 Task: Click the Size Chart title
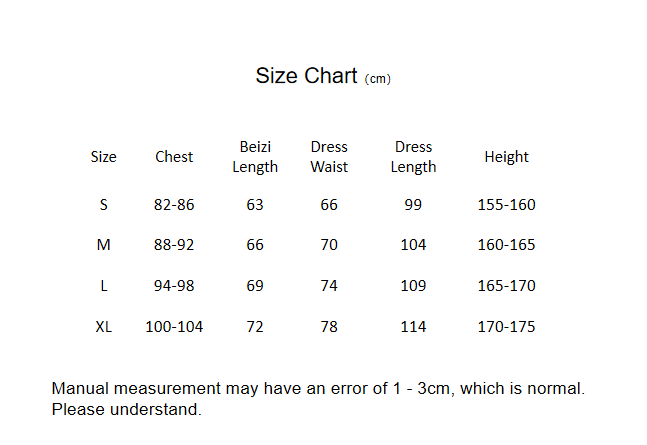click(x=306, y=76)
